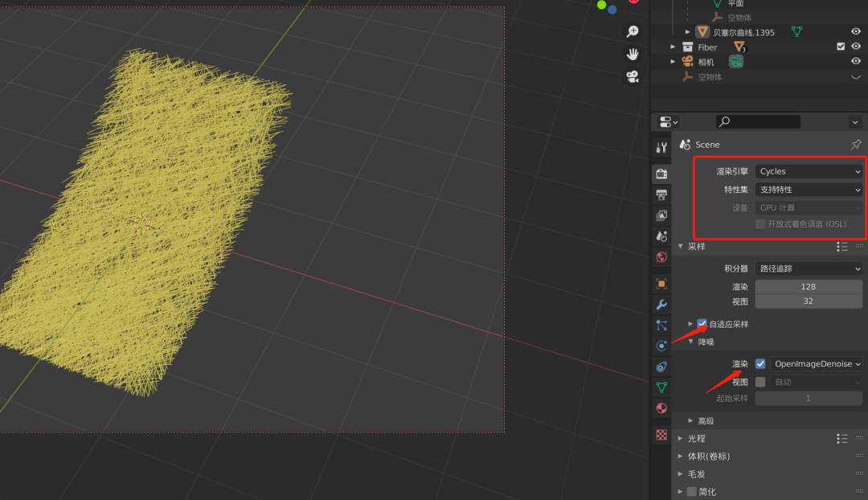Viewport: 868px width, 500px height.
Task: Open the Particle properties tab icon
Action: tap(661, 326)
